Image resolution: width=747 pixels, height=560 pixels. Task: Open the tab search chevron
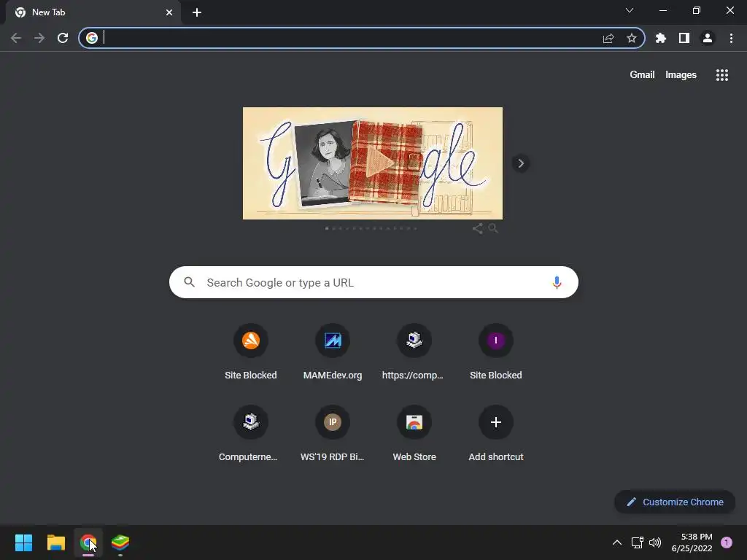630,10
